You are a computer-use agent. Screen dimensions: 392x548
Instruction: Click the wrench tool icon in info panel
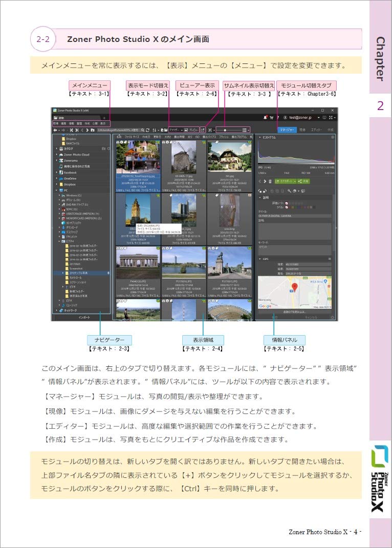click(289, 191)
